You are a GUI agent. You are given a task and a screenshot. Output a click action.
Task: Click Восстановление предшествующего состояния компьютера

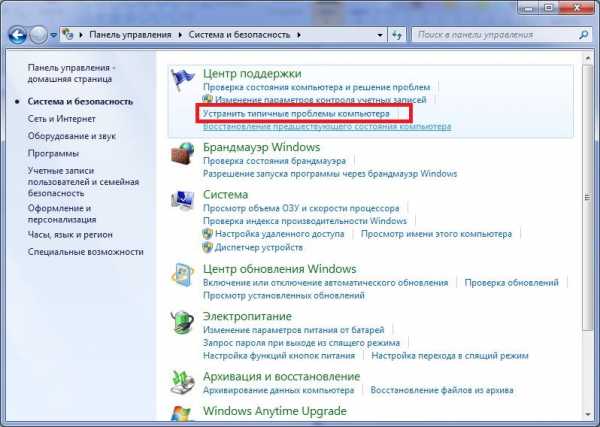pos(327,126)
